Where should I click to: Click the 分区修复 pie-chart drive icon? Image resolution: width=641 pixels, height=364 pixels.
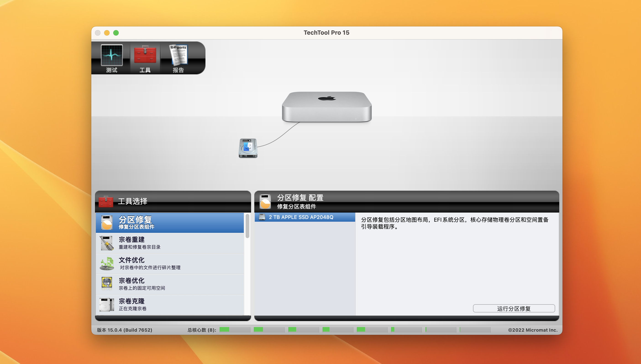pyautogui.click(x=107, y=223)
